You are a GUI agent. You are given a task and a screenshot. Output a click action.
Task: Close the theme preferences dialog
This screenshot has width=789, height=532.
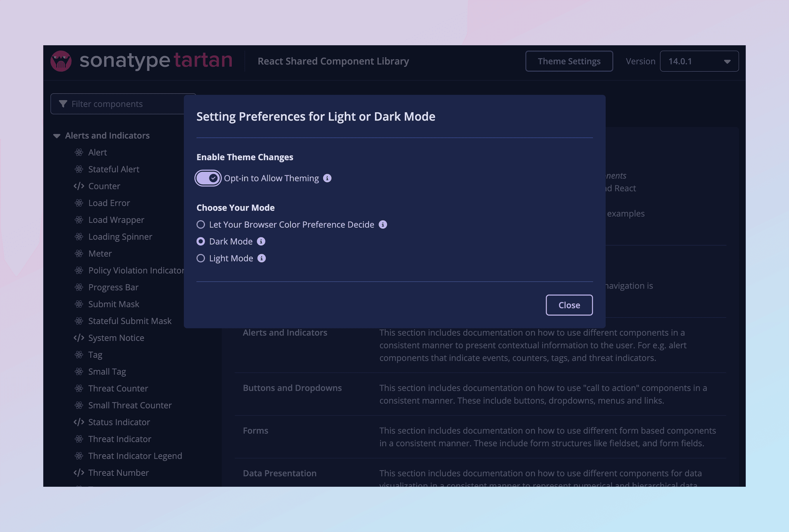click(569, 305)
